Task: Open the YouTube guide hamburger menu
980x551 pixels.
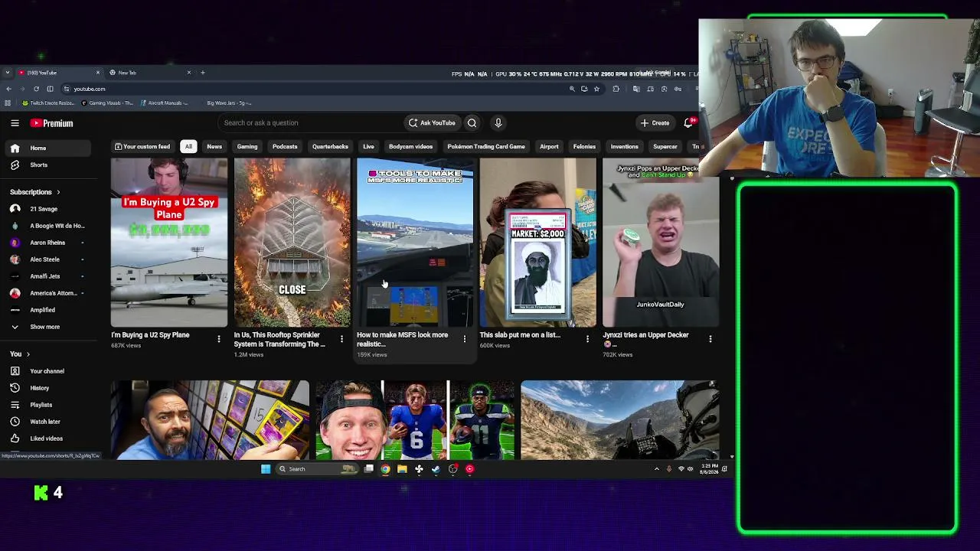Action: click(x=15, y=122)
